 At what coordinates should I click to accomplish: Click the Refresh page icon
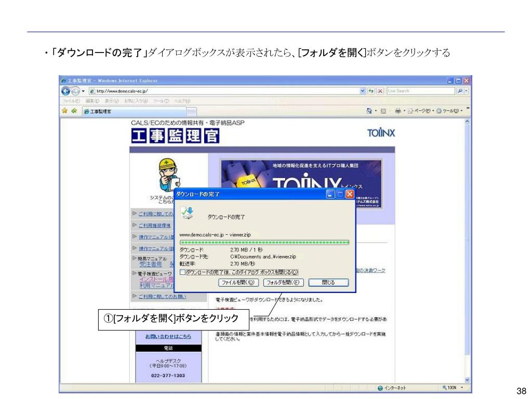click(371, 91)
